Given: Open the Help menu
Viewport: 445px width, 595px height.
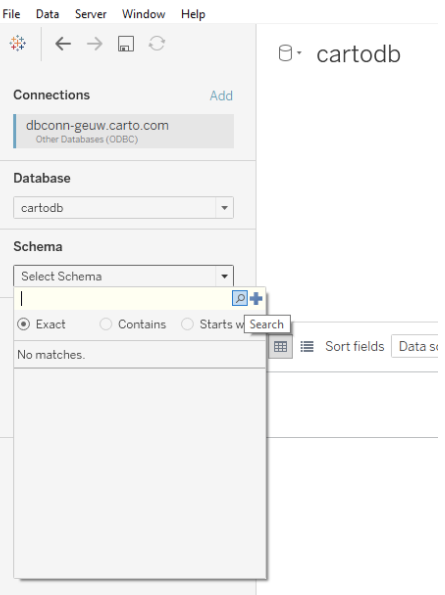Looking at the screenshot, I should 193,14.
